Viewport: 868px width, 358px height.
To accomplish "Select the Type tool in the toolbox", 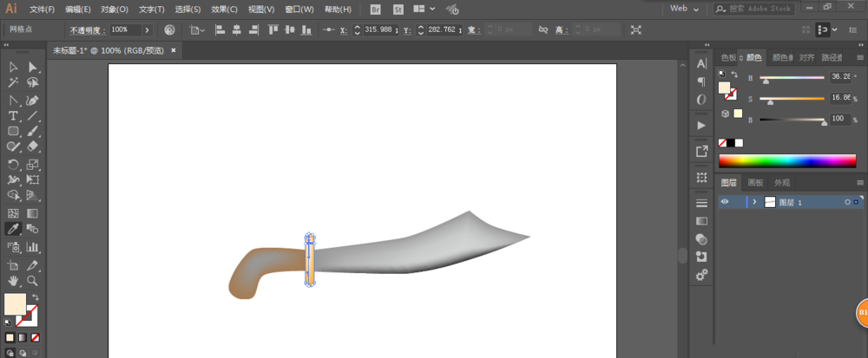I will tap(14, 115).
